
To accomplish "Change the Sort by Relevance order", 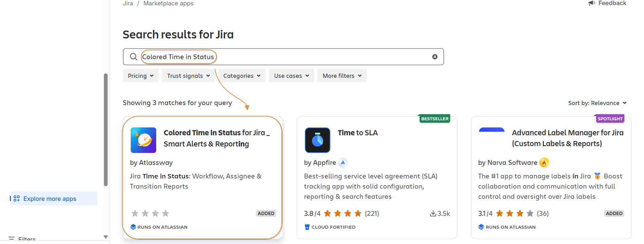I will [597, 103].
